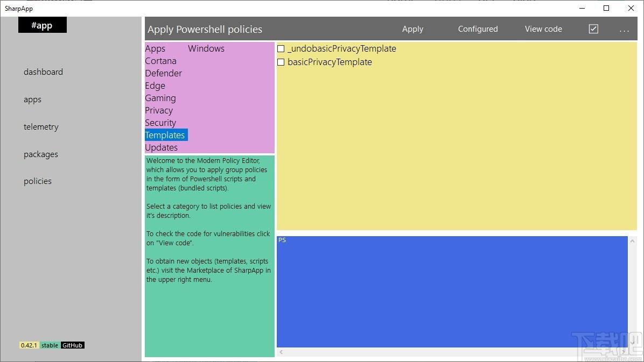This screenshot has height=362, width=644.
Task: Toggle the select-all checkbox in header
Action: [x=593, y=29]
